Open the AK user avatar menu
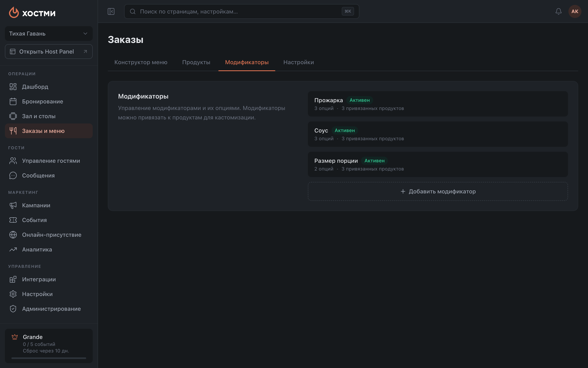The image size is (588, 368). (x=575, y=11)
